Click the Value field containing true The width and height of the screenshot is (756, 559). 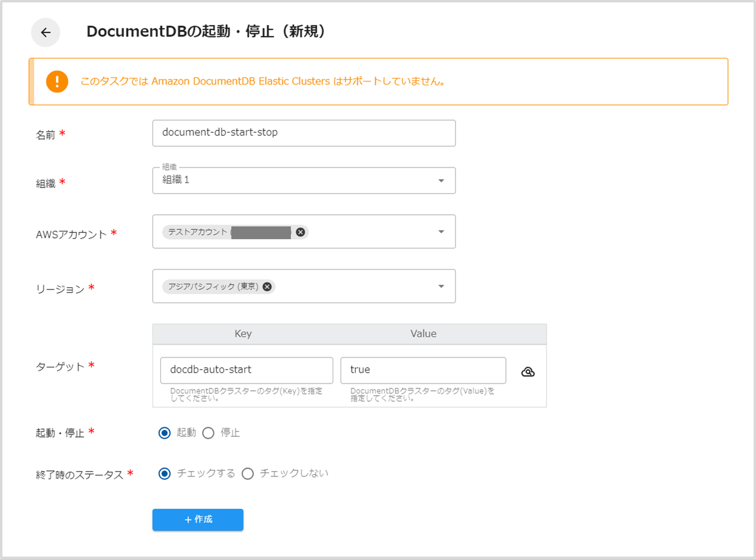[423, 370]
